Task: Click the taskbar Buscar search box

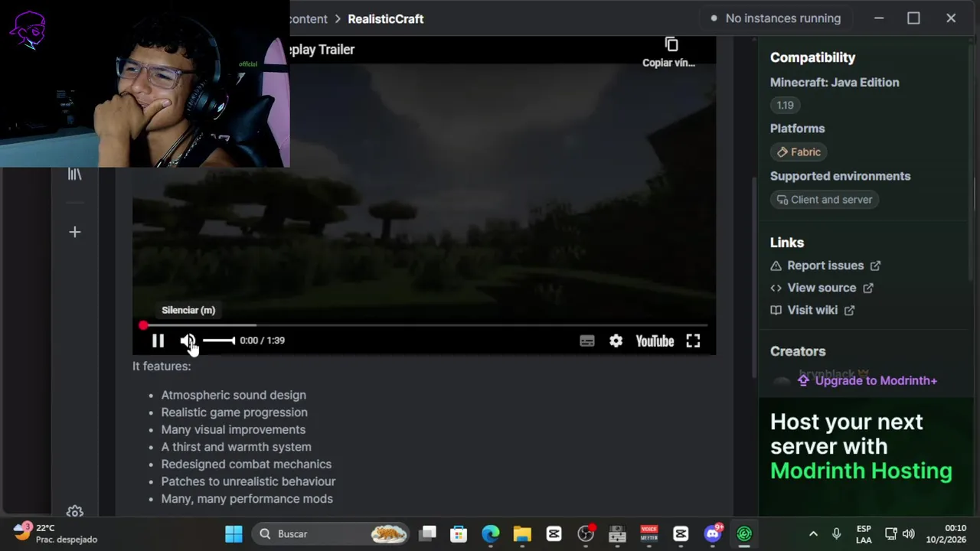Action: (x=332, y=533)
